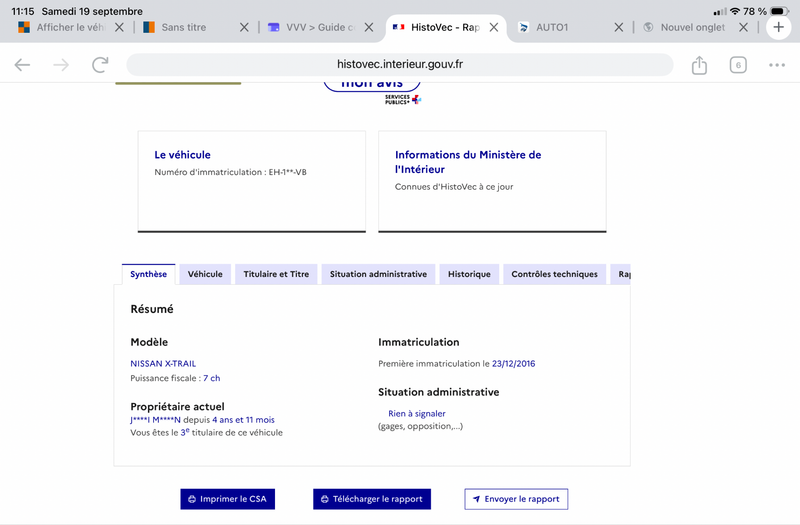
Task: Close the 'Afficher le véh' tab
Action: click(x=119, y=27)
